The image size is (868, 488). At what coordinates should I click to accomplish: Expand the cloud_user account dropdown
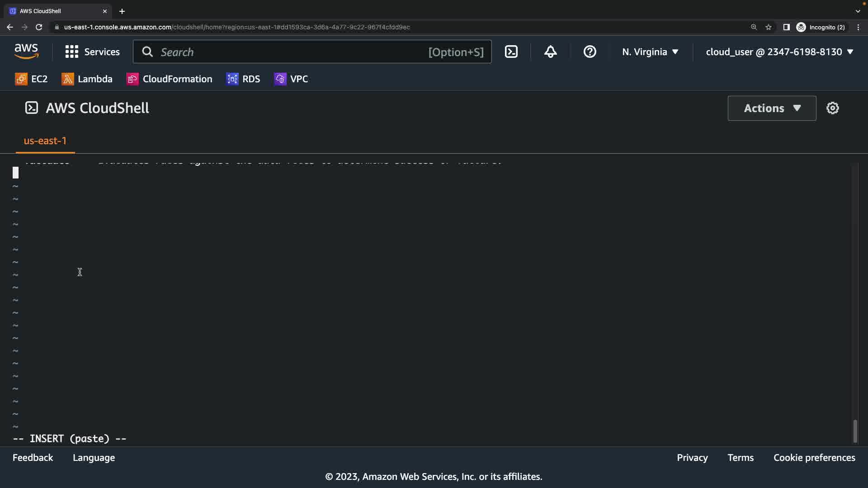click(x=779, y=52)
